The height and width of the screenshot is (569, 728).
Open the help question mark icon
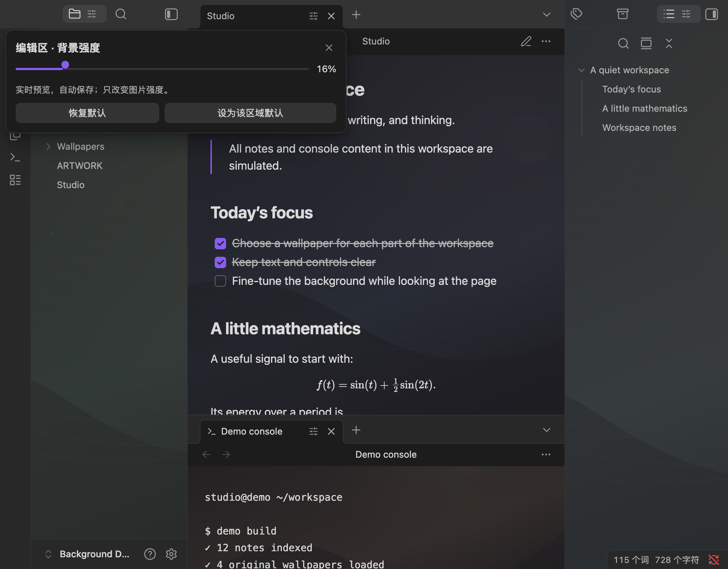point(150,554)
